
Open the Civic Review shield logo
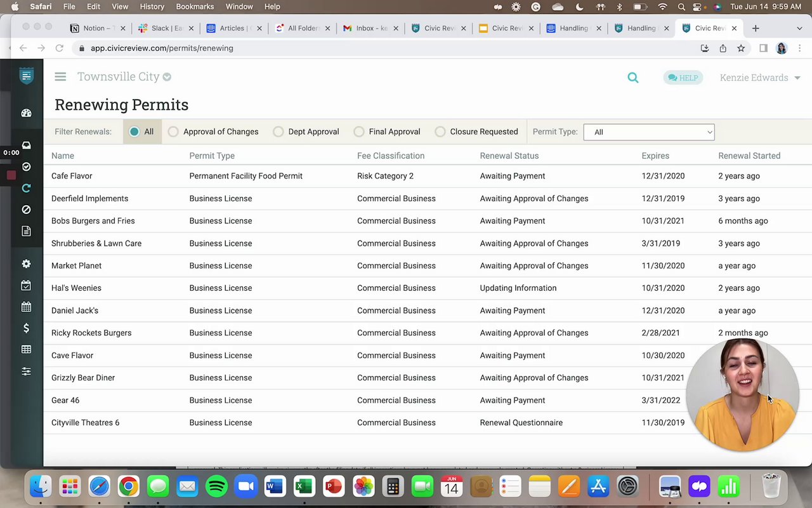26,76
